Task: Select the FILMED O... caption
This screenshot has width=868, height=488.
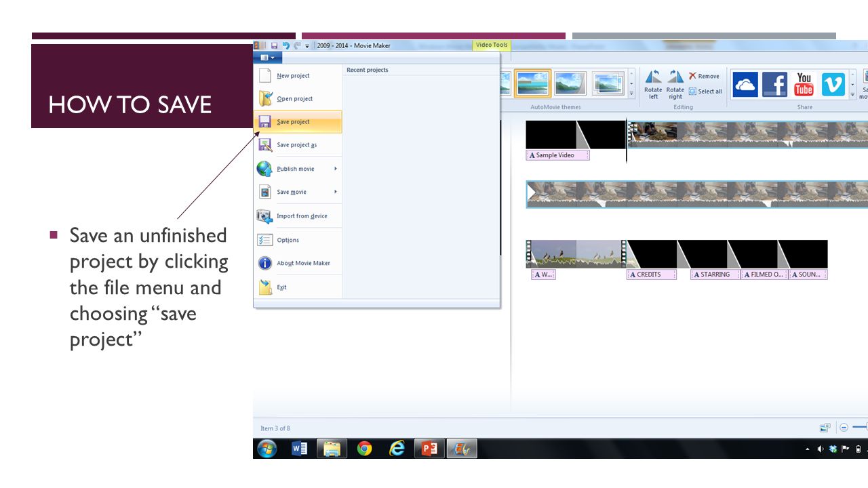Action: coord(765,274)
